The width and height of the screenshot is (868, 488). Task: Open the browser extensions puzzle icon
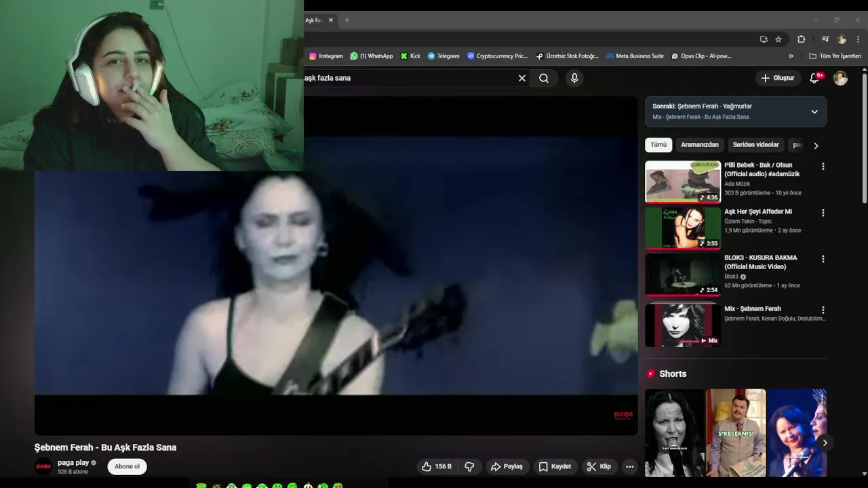tap(801, 39)
